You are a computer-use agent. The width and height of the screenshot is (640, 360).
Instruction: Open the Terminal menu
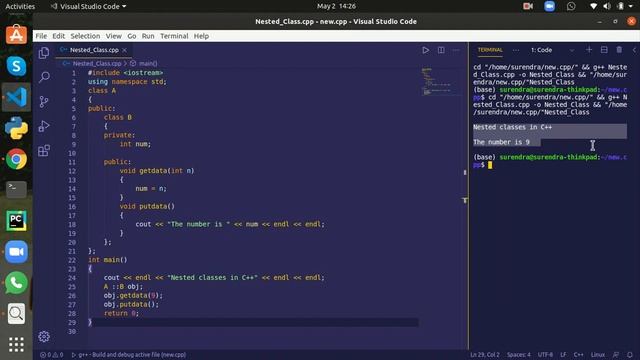[x=174, y=36]
